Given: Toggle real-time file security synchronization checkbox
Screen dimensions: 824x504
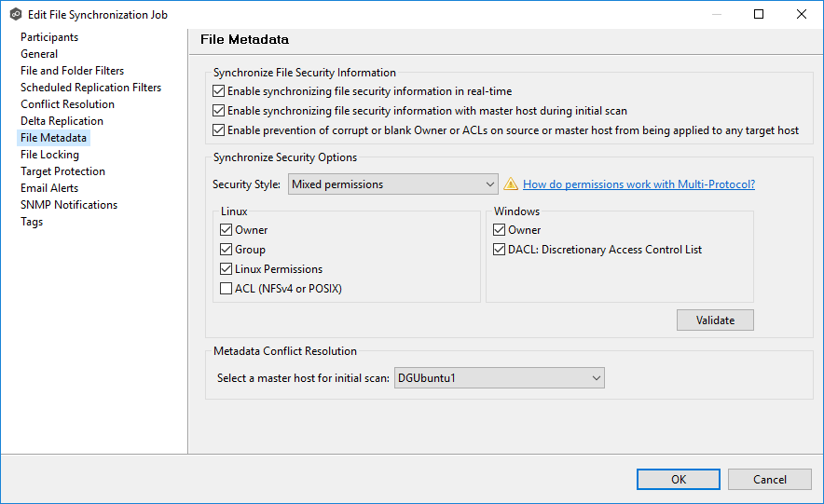Looking at the screenshot, I should pos(219,91).
